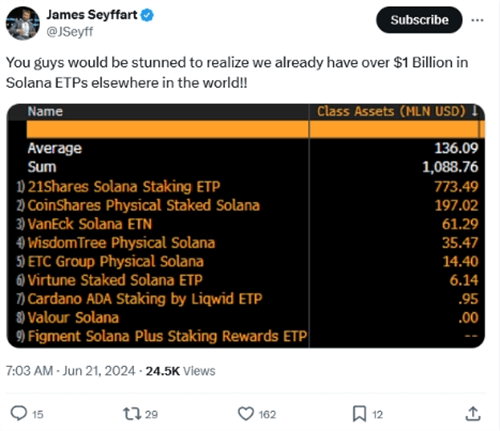Image resolution: width=500 pixels, height=431 pixels.
Task: Click the repost arrows icon
Action: tap(132, 414)
